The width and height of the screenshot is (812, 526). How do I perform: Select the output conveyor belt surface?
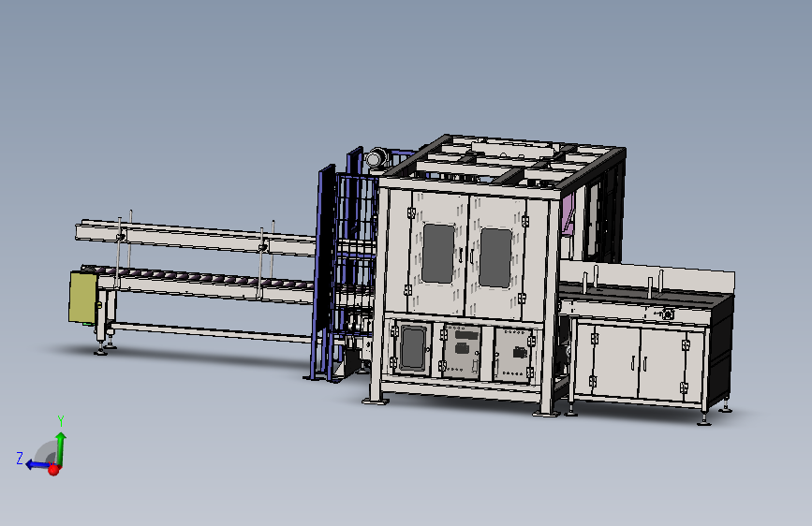642,295
